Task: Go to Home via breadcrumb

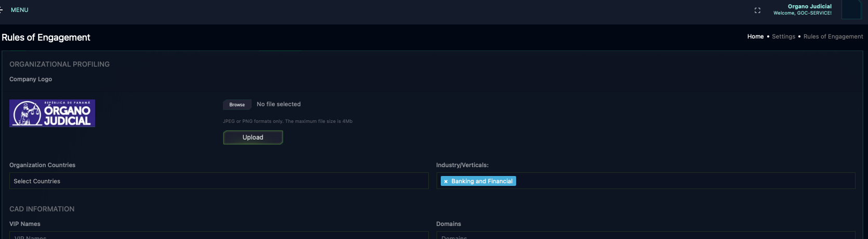Action: [755, 36]
